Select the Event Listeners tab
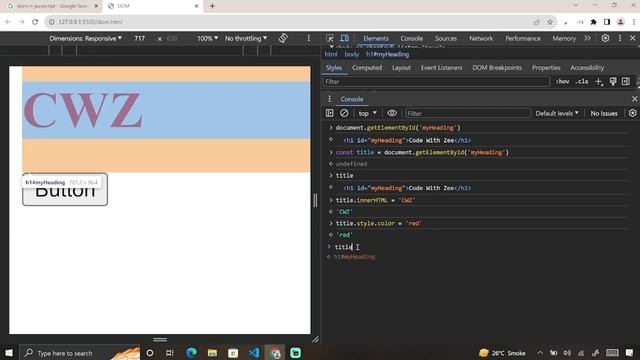The width and height of the screenshot is (640, 360). pos(441,68)
